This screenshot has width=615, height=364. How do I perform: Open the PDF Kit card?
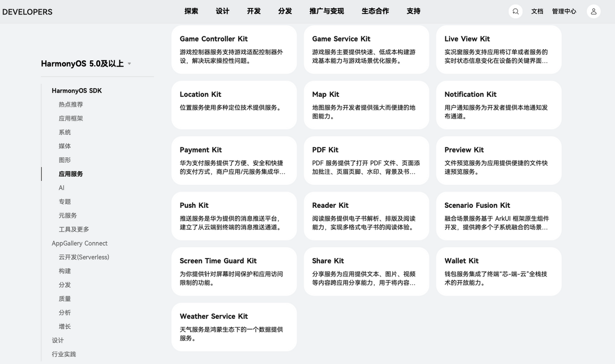366,161
